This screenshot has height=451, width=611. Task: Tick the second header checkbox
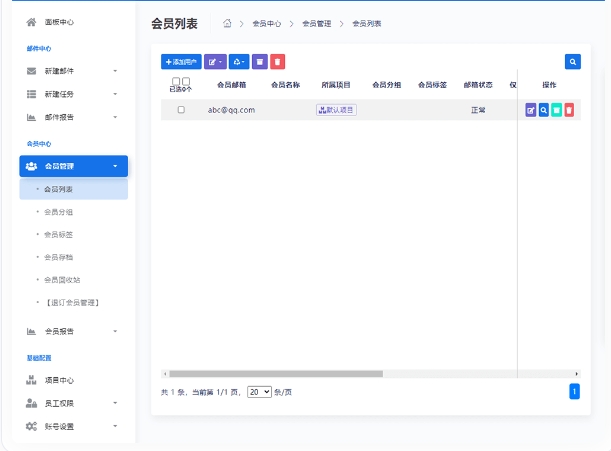click(x=186, y=81)
